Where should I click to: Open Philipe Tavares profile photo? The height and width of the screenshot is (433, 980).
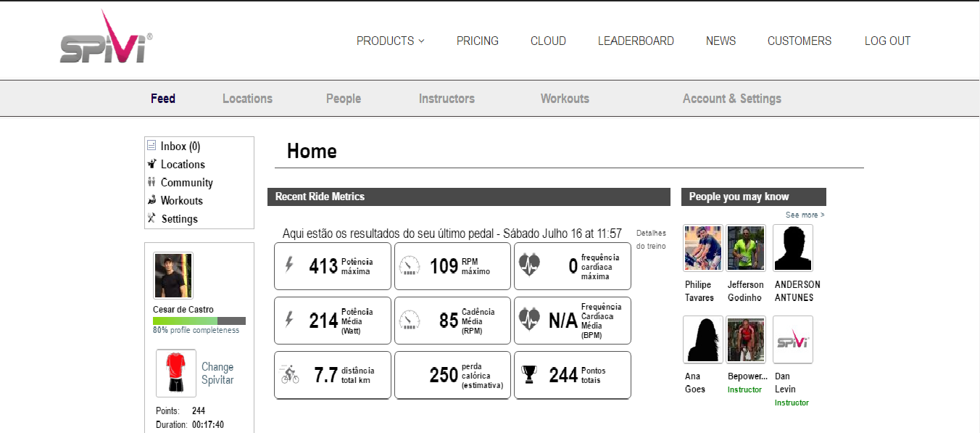[x=702, y=247]
